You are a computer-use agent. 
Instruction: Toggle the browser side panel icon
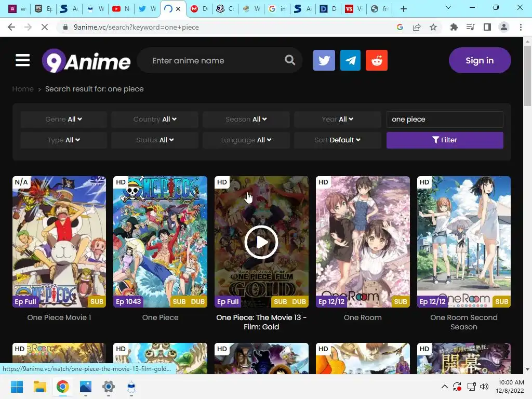click(x=487, y=27)
